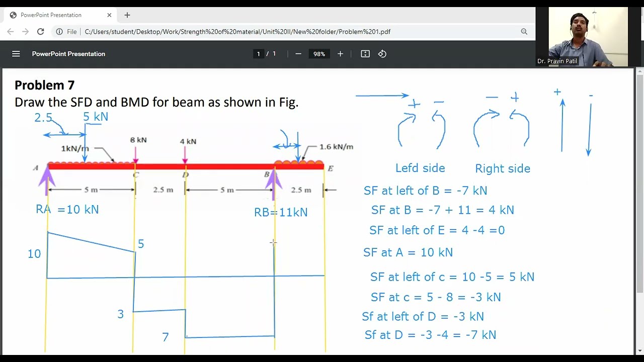Click the text 'SF at A = 10 kN'
This screenshot has height=362, width=644.
pos(408,252)
